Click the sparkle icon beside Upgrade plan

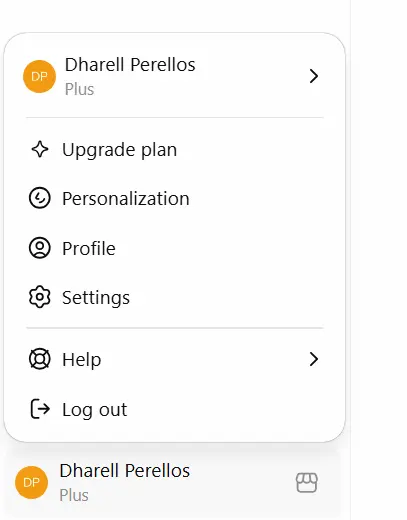click(x=40, y=149)
